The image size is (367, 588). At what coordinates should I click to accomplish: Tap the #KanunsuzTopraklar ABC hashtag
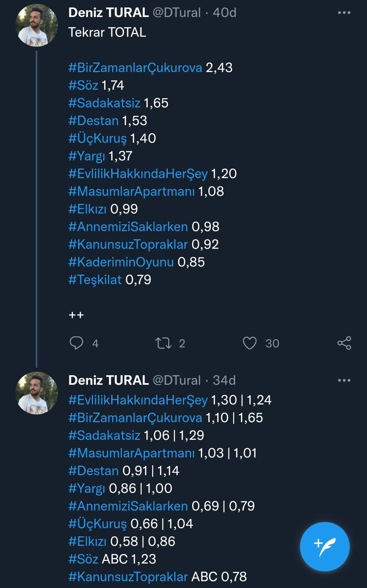[128, 577]
